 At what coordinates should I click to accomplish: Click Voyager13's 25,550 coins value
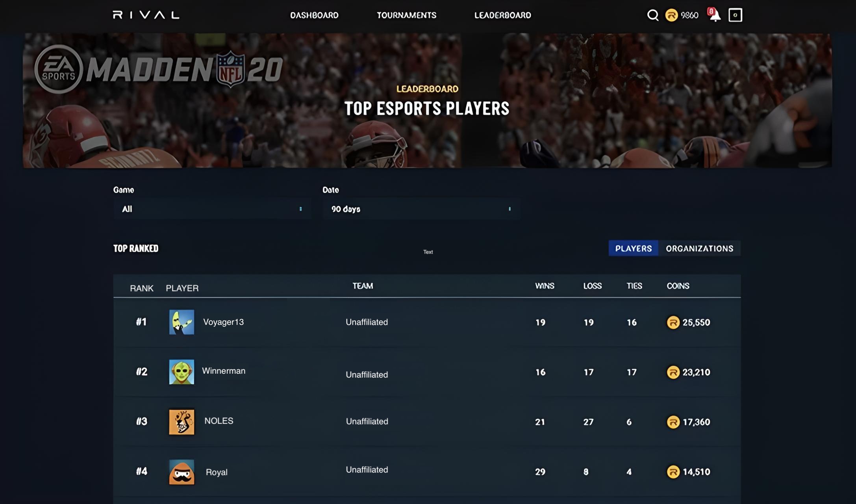click(696, 322)
